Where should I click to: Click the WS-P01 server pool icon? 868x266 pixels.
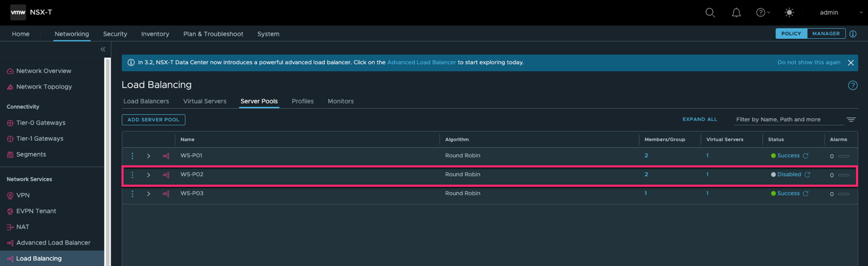click(166, 156)
